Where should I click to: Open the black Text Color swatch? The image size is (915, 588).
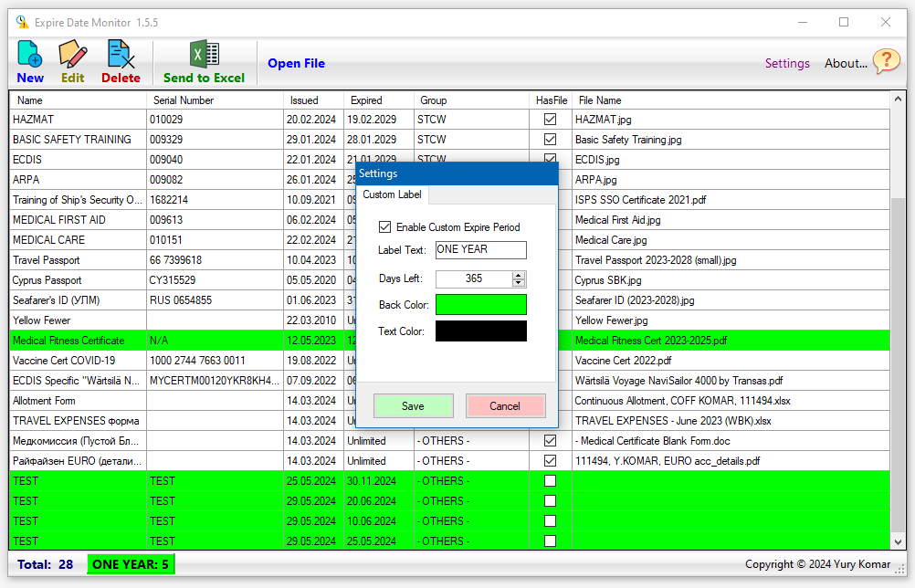click(481, 331)
